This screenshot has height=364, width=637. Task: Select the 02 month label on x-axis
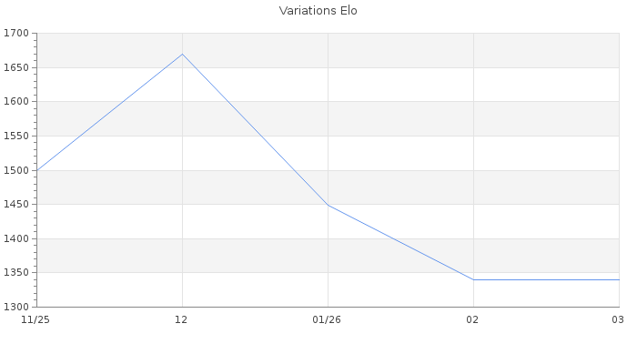tap(472, 319)
